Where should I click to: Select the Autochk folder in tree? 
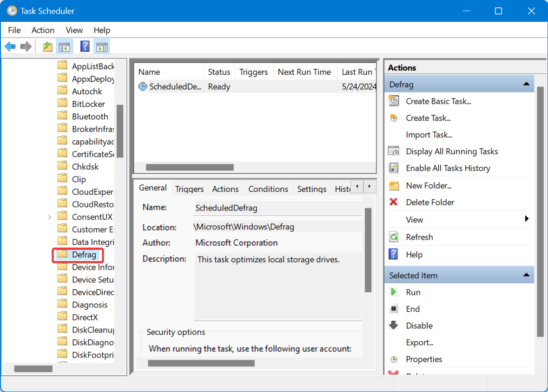click(x=86, y=91)
